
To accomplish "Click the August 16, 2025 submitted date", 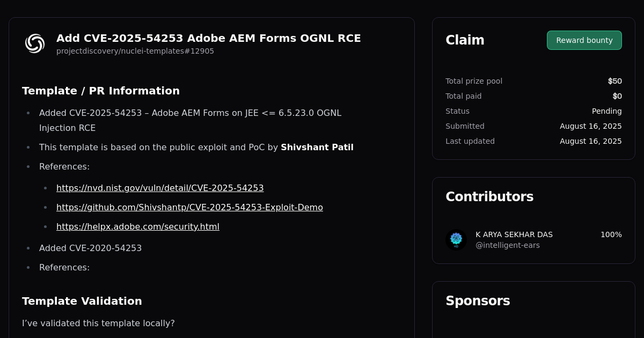I will point(590,126).
